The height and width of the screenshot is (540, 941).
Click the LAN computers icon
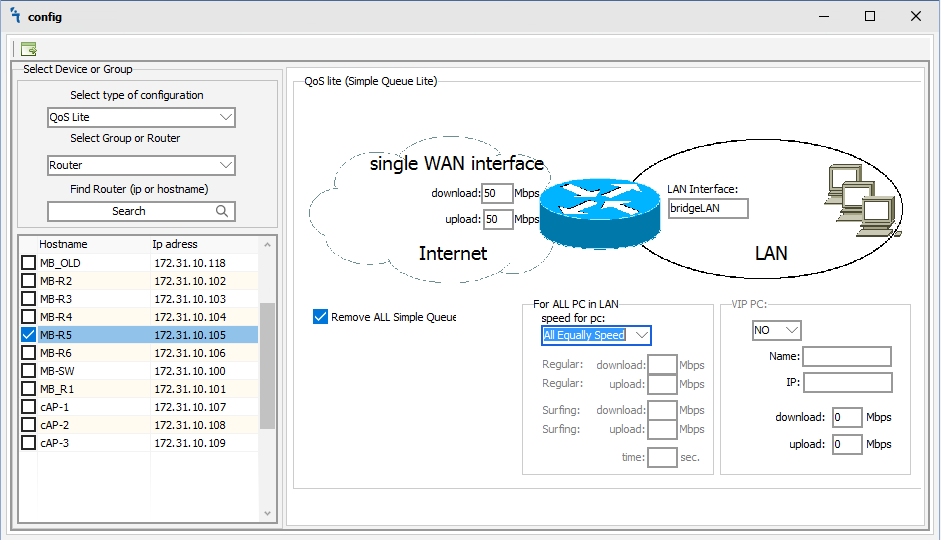pyautogui.click(x=855, y=199)
